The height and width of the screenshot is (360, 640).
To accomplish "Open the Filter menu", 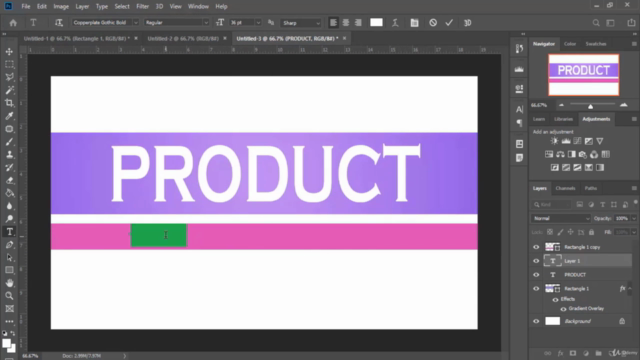I will [142, 7].
